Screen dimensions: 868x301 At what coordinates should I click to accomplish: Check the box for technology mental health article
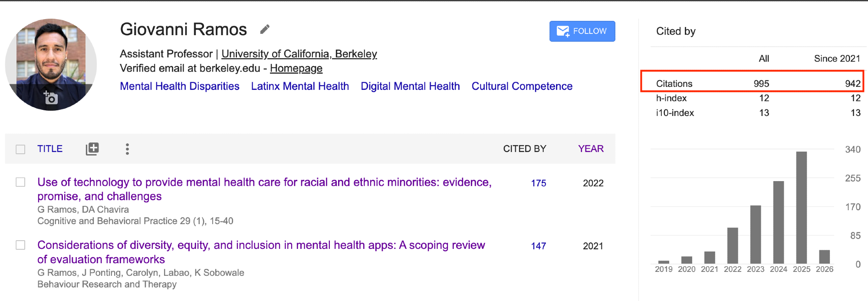[x=20, y=182]
